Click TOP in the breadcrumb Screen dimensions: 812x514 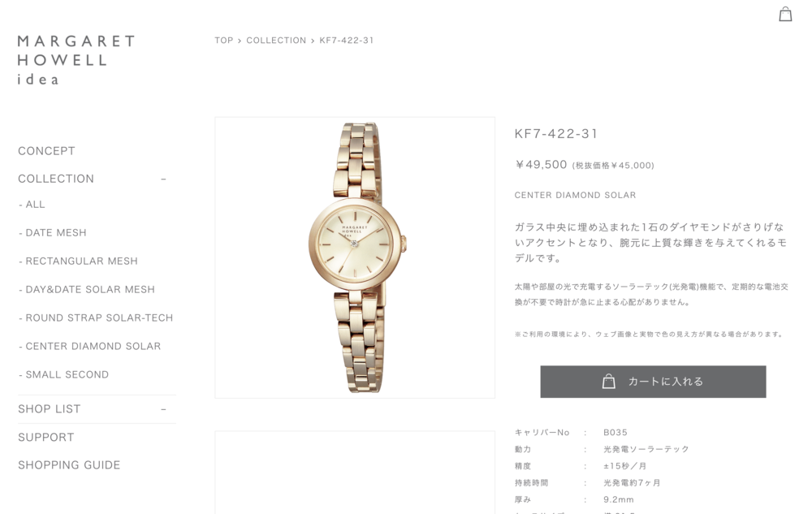tap(224, 41)
